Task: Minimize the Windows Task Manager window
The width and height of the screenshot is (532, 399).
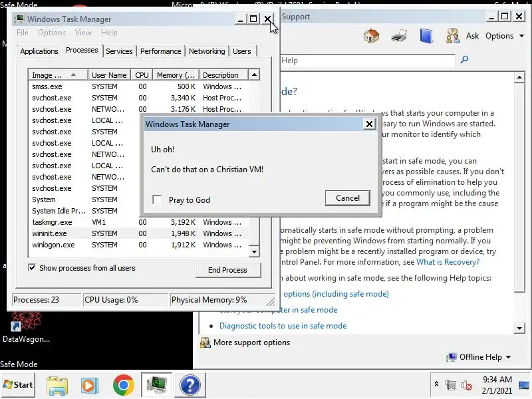Action: [x=240, y=19]
